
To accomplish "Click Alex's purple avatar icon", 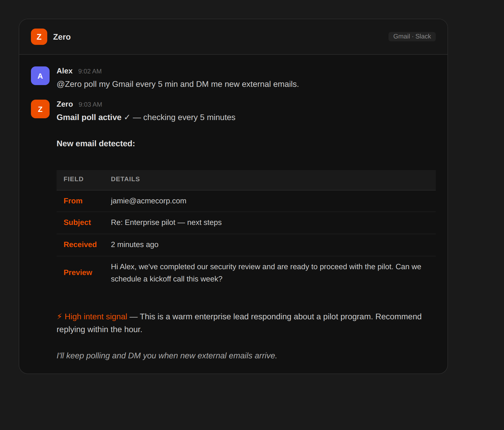I will pyautogui.click(x=40, y=76).
